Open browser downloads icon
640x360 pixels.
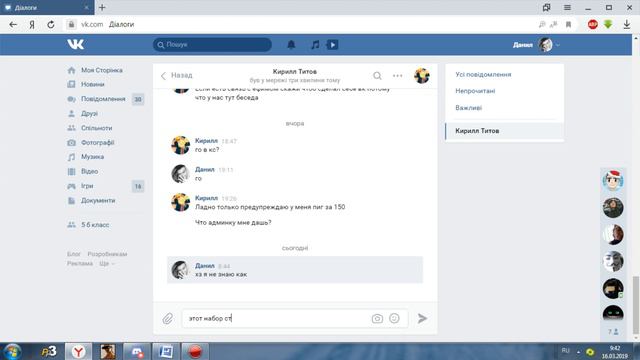627,24
